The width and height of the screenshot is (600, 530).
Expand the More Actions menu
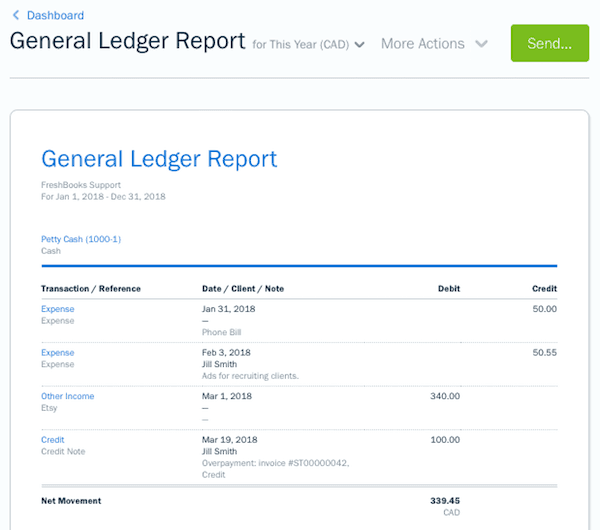click(434, 44)
